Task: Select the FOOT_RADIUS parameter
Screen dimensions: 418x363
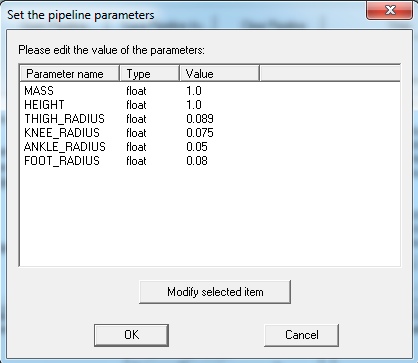Action: click(x=62, y=161)
